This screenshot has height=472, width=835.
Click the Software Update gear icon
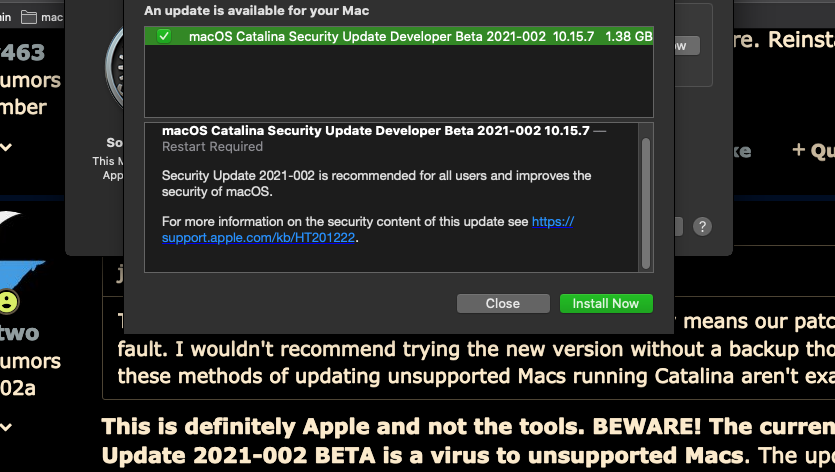coord(114,67)
